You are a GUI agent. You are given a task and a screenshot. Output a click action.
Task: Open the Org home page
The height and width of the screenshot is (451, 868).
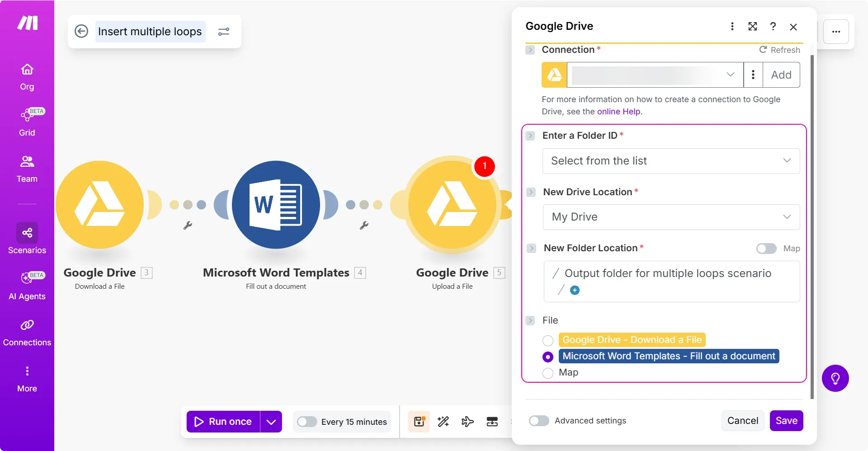[x=27, y=77]
